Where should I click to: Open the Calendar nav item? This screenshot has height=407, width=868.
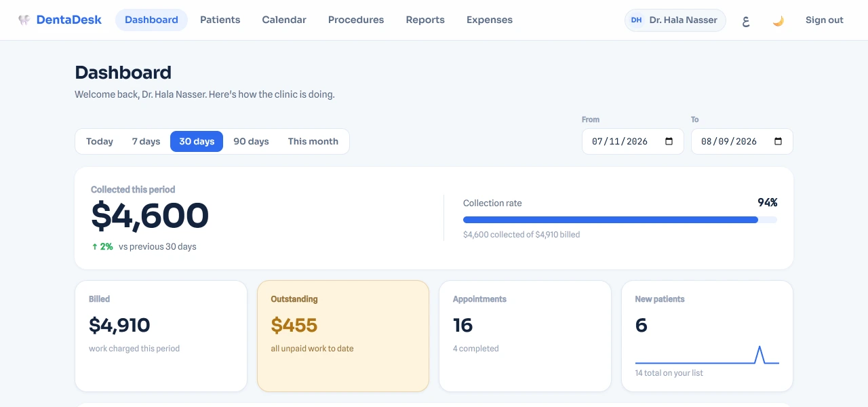pos(284,20)
